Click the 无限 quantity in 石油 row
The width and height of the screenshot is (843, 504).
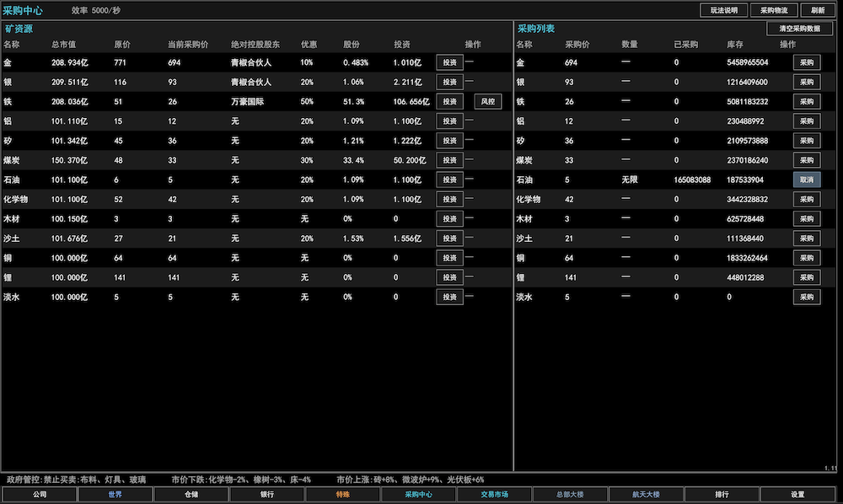pos(630,180)
